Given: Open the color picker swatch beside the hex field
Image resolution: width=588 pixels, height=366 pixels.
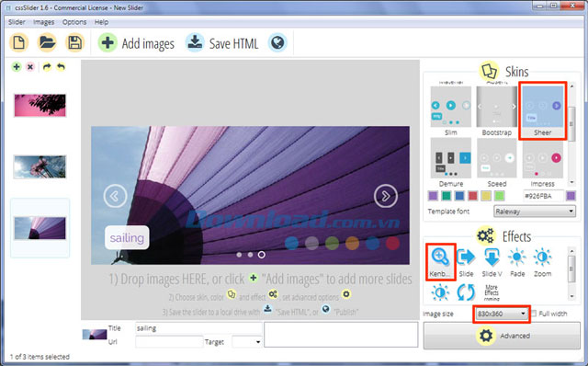Looking at the screenshot, I should (x=571, y=196).
